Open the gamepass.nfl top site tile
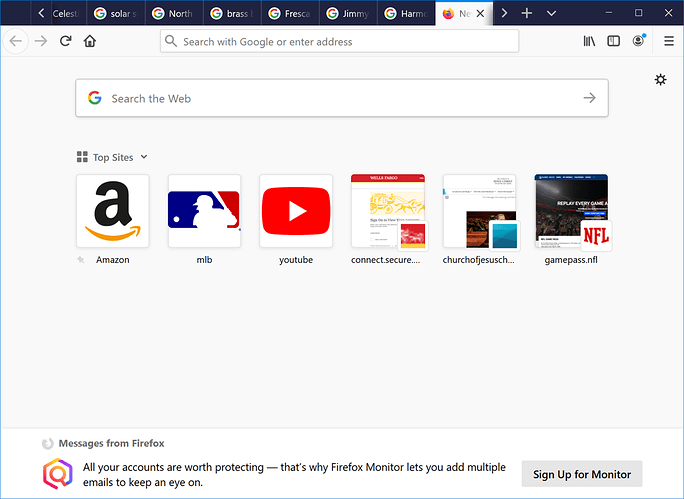 (571, 211)
